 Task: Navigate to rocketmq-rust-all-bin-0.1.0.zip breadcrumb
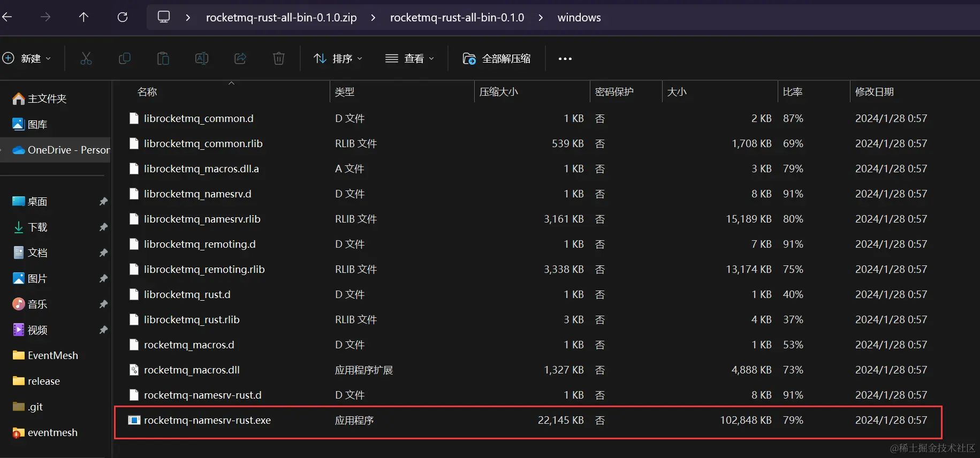tap(282, 18)
